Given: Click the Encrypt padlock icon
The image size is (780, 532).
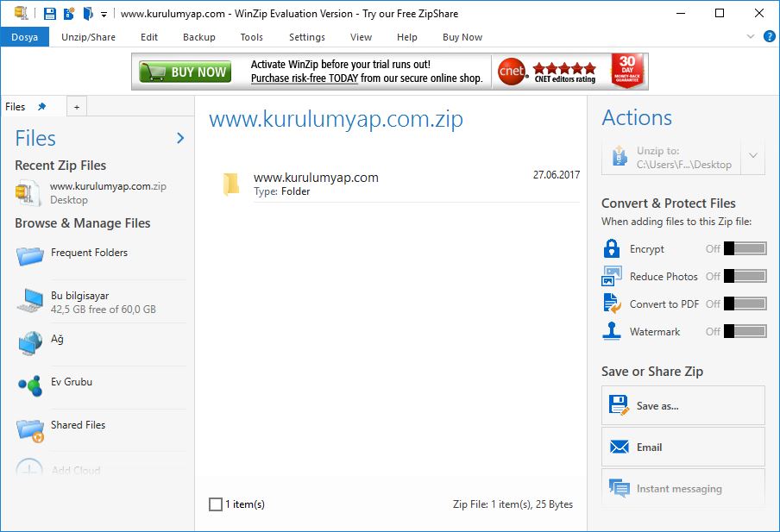Looking at the screenshot, I should coord(612,248).
